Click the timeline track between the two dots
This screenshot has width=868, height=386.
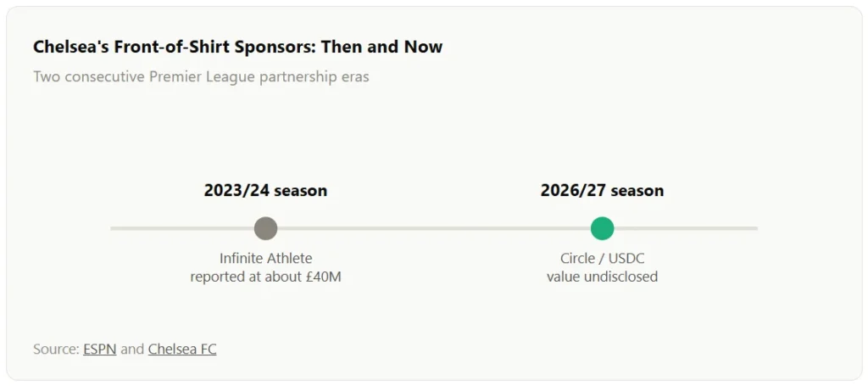(434, 228)
